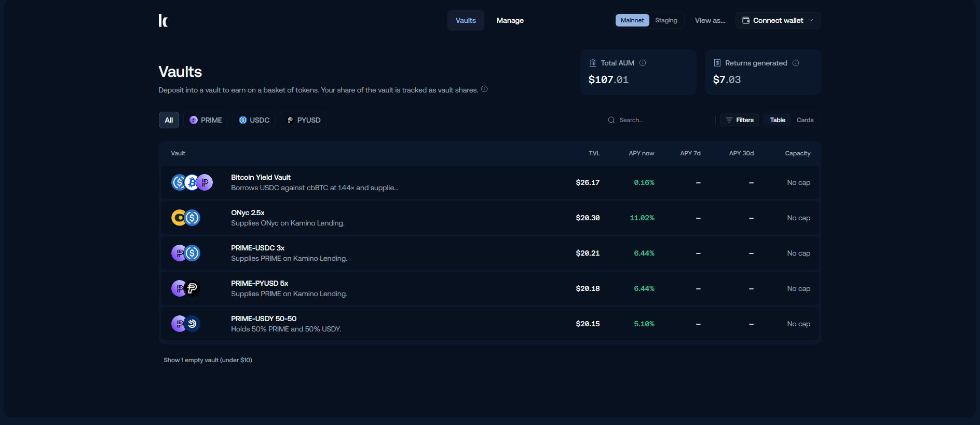The image size is (980, 425).
Task: Click the Search vaults input field
Action: [x=657, y=120]
